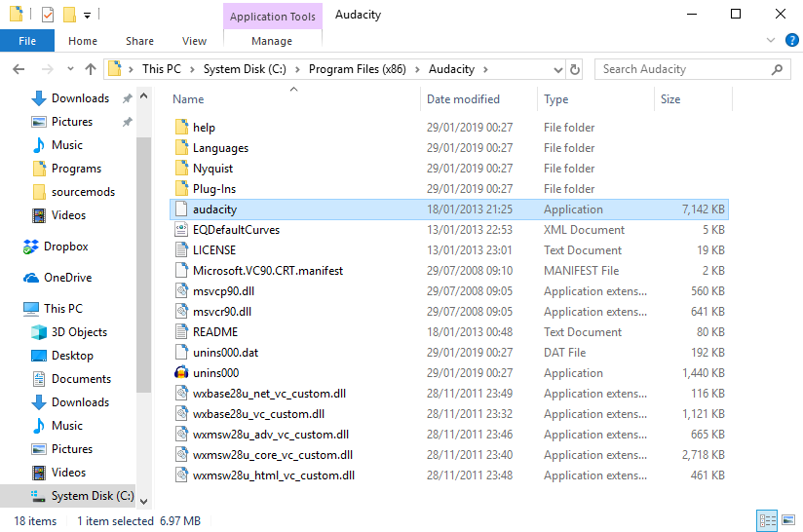Select wxmsw28u_core_vc_custom.dll file name
The image size is (803, 532).
point(273,455)
